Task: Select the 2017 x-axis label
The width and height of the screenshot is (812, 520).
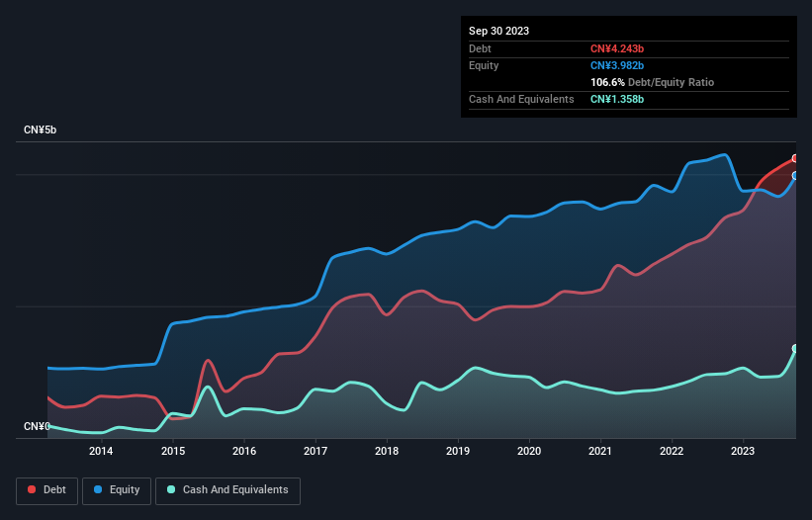Action: pos(316,451)
